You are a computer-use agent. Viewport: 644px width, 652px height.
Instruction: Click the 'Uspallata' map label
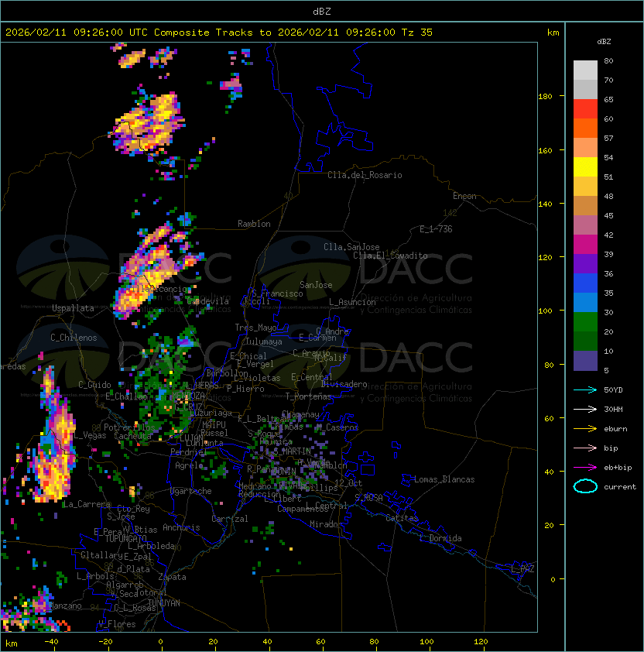[x=73, y=308]
